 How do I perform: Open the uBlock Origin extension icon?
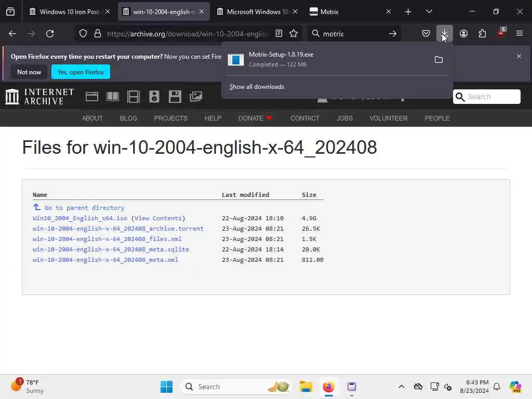tap(501, 33)
